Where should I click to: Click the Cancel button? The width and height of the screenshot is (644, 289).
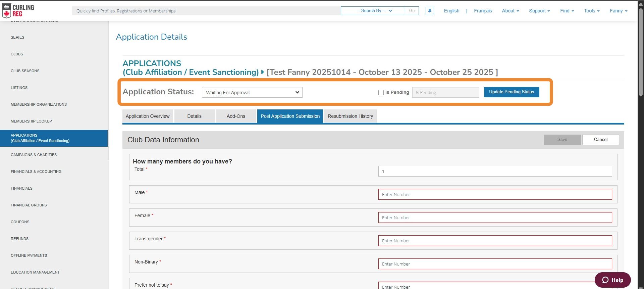click(x=601, y=140)
